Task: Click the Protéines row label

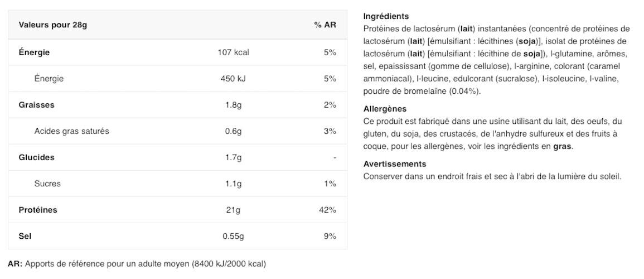Action: coord(38,210)
